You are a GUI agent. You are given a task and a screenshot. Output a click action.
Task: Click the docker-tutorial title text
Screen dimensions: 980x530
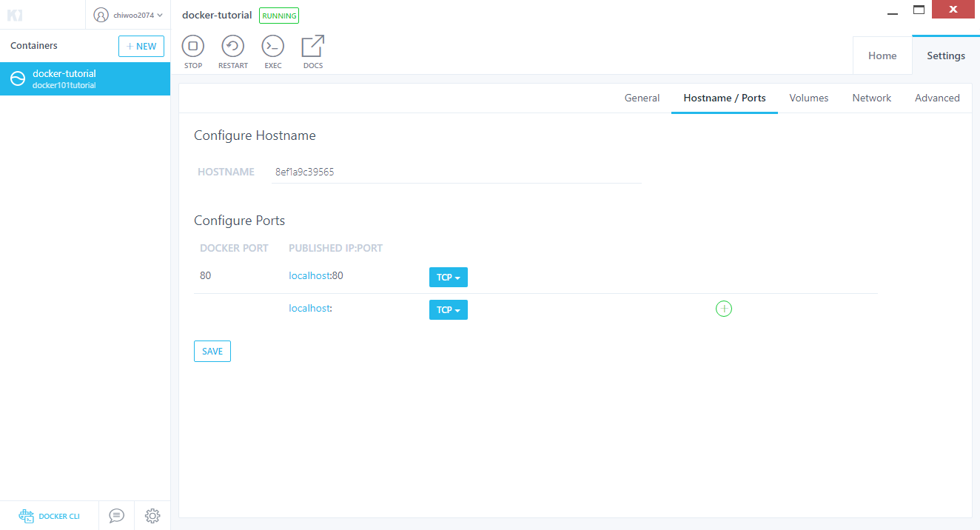217,15
